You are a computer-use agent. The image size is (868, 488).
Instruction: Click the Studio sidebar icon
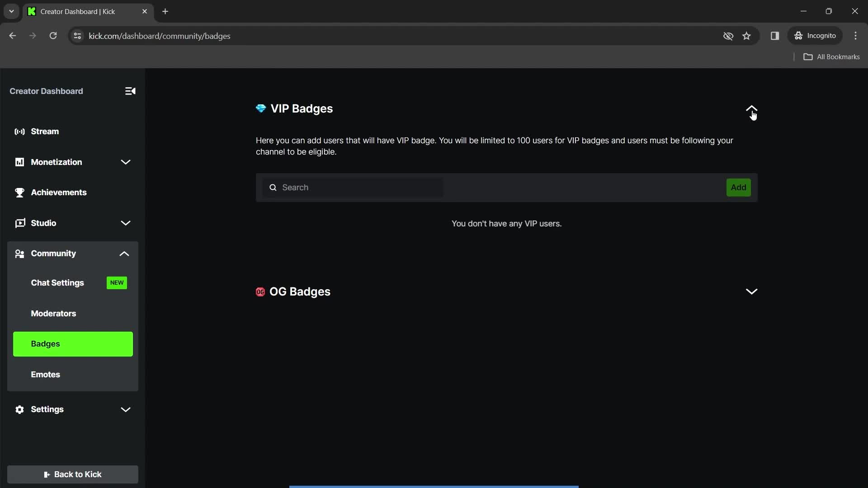pos(20,223)
